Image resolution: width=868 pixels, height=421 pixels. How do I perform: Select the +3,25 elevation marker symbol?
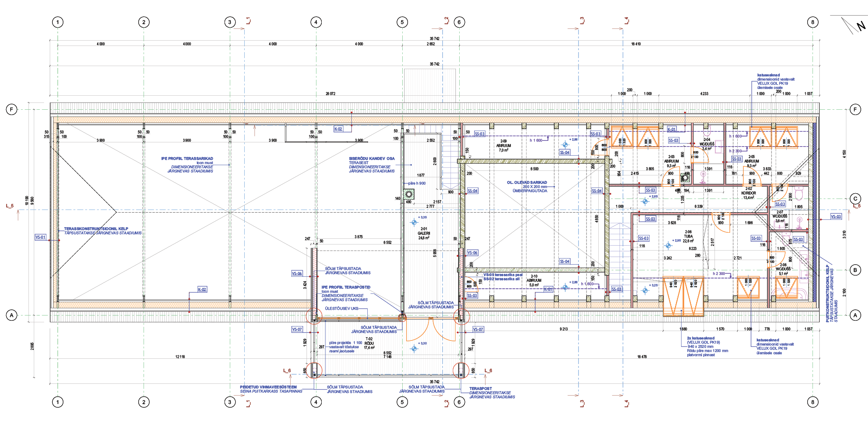645,290
